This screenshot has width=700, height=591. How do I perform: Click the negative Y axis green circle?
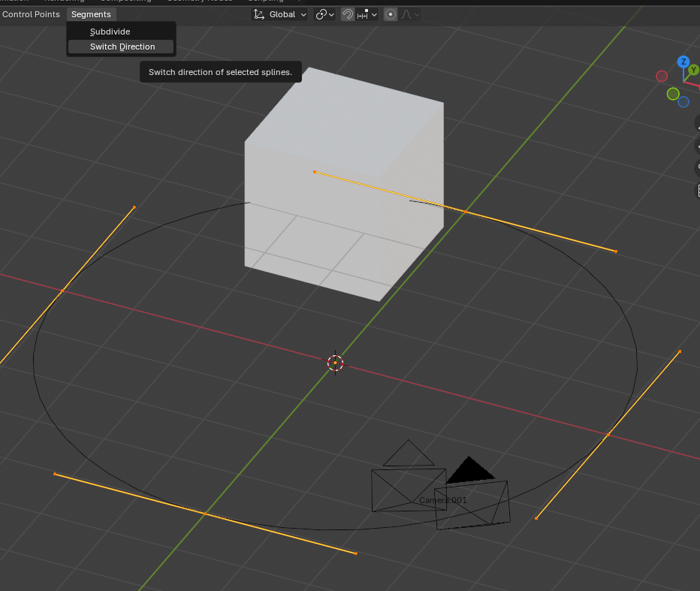tap(673, 94)
